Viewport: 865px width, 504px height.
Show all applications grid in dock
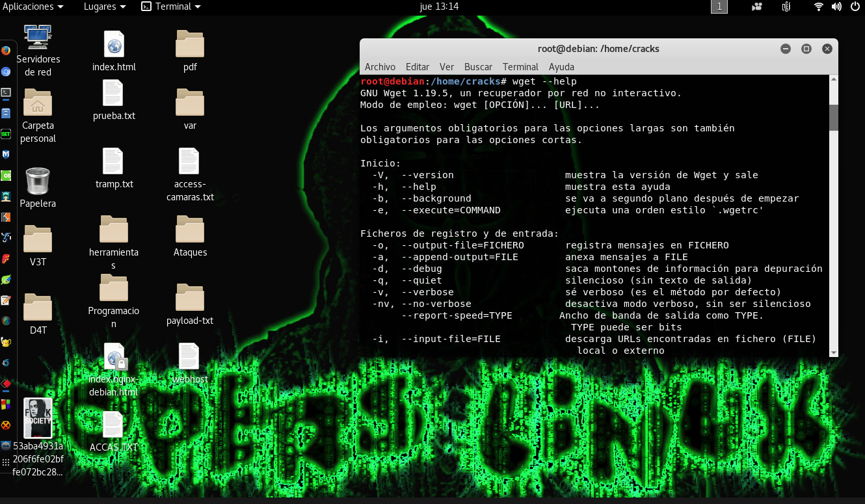[x=6, y=462]
